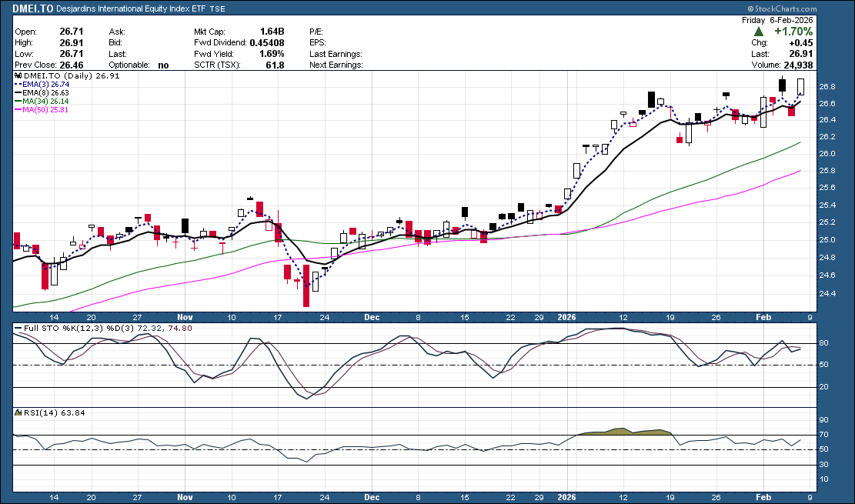The height and width of the screenshot is (504, 855).
Task: Click the SCTR (TSX) value 61.8
Action: click(276, 65)
